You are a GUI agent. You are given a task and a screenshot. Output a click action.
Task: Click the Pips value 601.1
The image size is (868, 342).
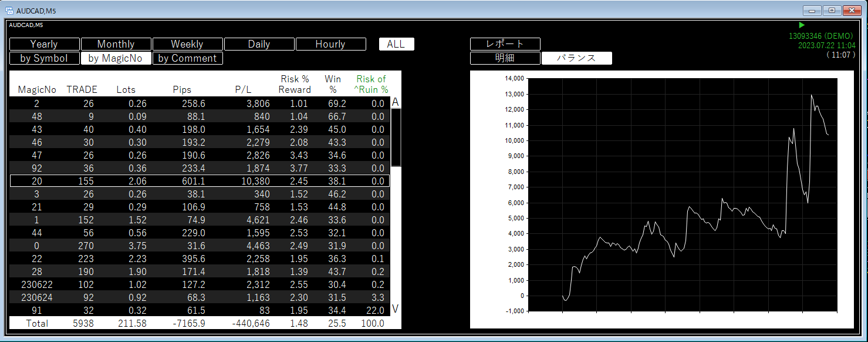point(193,181)
